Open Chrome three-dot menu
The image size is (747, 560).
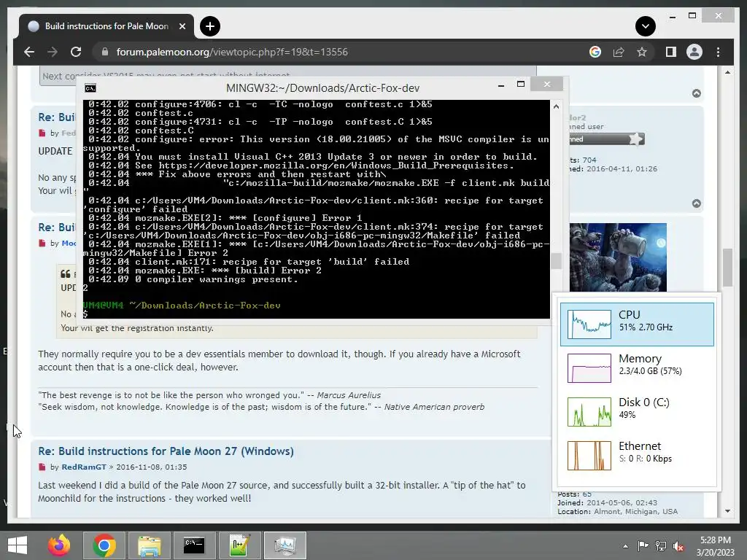718,52
